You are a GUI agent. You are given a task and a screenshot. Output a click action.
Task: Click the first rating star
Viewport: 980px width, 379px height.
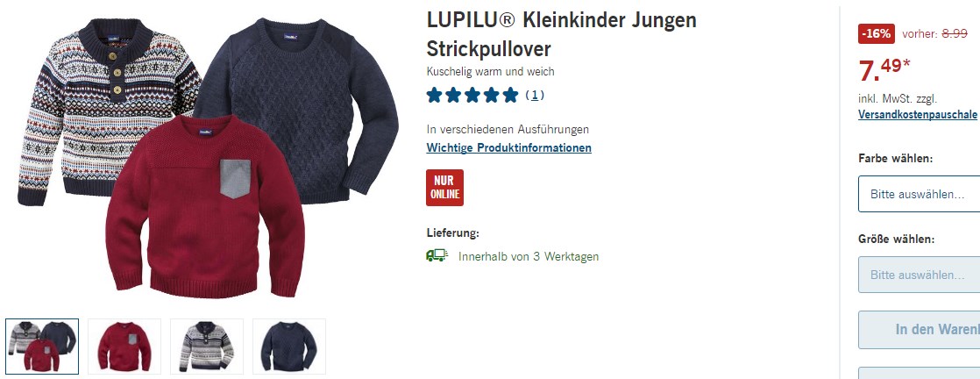(435, 95)
